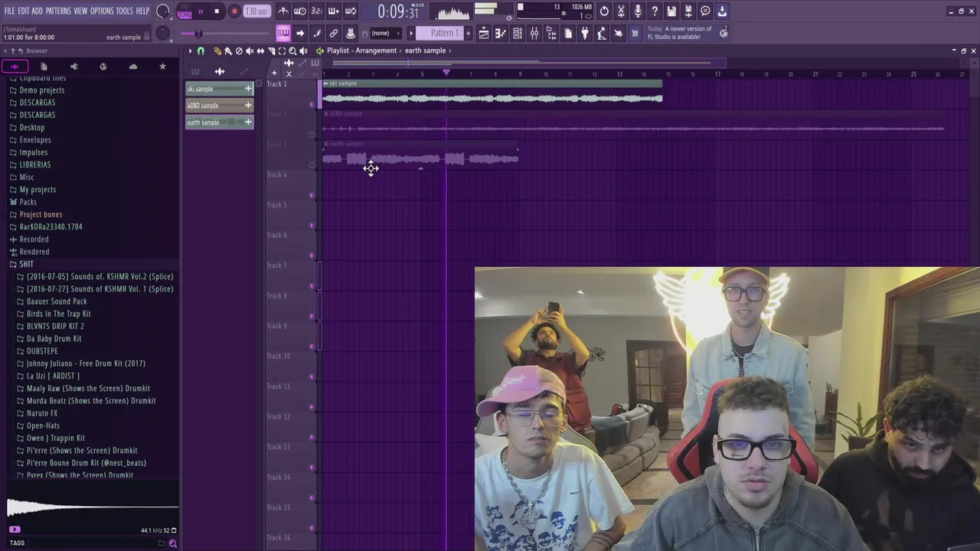Select the playlist mute tool

250,51
